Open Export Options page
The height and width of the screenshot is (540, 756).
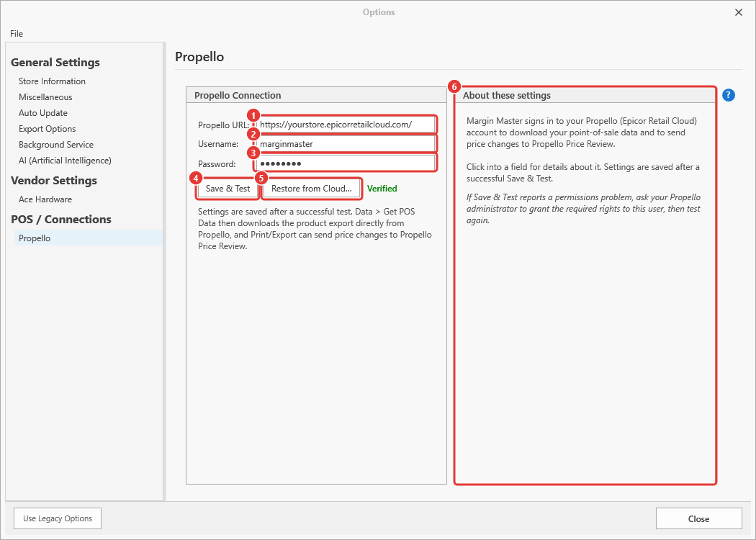[x=48, y=129]
